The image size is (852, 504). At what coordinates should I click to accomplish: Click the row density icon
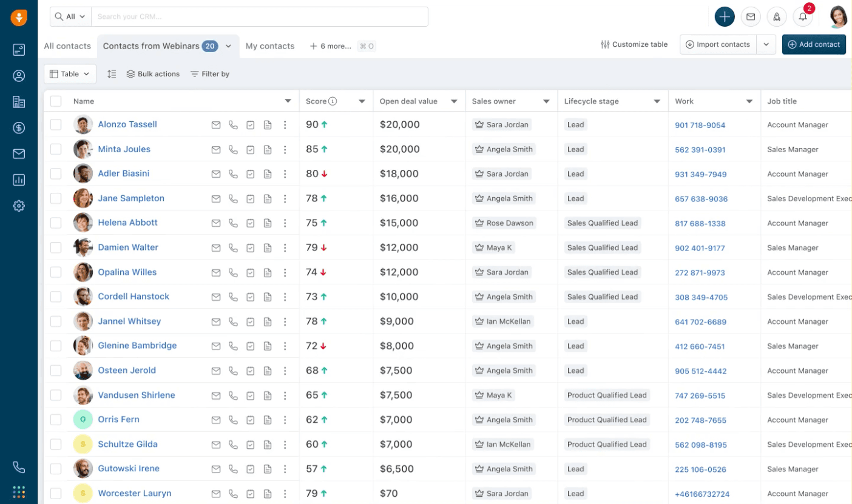pos(112,74)
